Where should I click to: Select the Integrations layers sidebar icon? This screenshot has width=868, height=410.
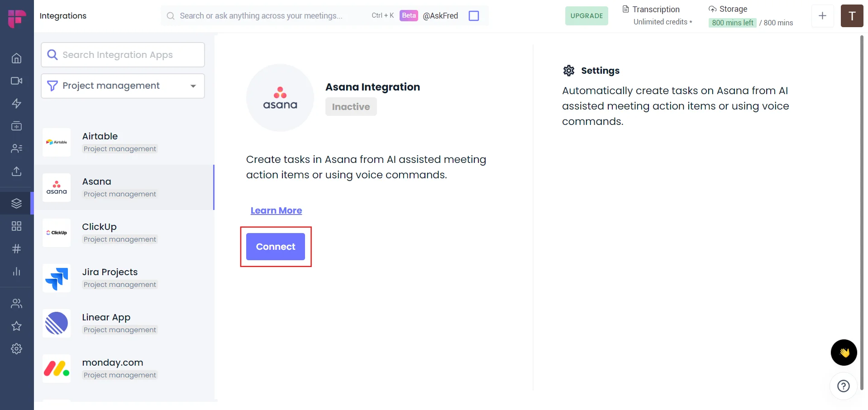(x=17, y=203)
